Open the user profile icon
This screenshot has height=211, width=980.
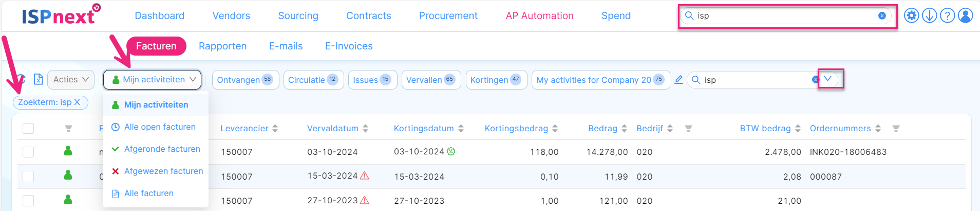(966, 16)
